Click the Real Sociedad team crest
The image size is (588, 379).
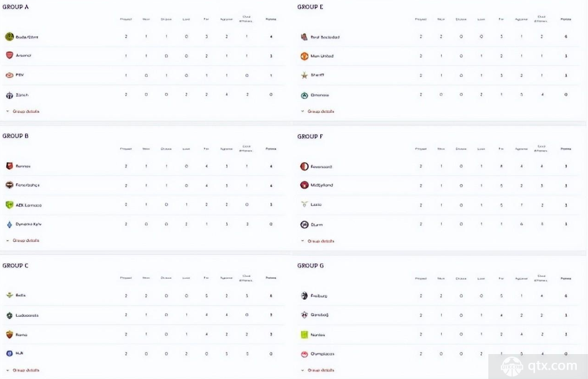(x=304, y=37)
